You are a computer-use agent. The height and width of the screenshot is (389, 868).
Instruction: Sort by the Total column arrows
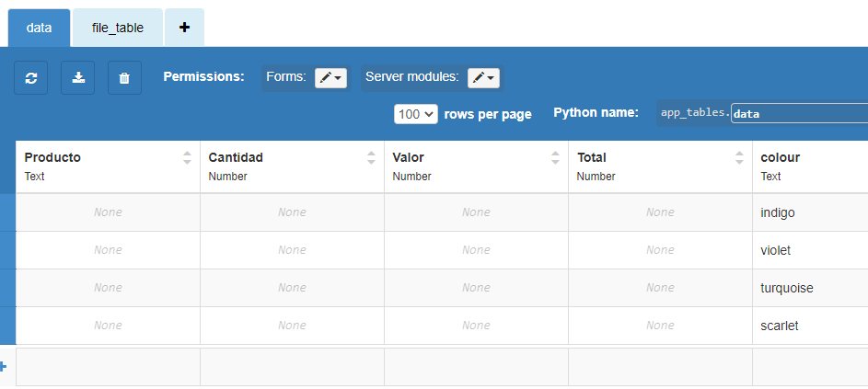pyautogui.click(x=739, y=157)
